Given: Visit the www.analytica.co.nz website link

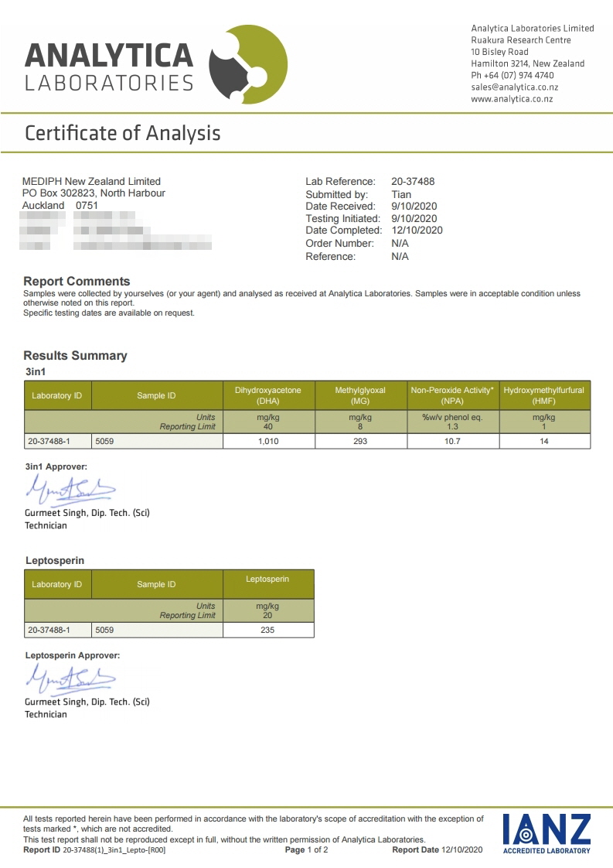Looking at the screenshot, I should click(512, 99).
